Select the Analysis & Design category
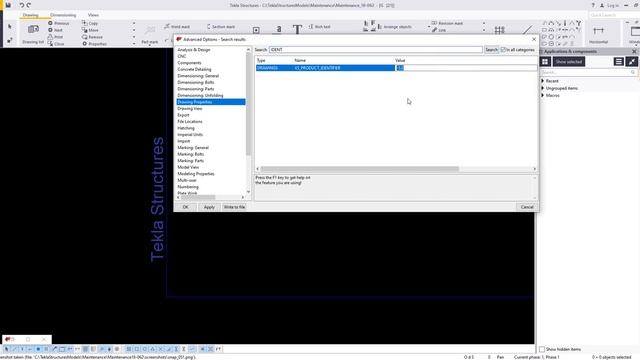640x360 pixels. coord(194,50)
